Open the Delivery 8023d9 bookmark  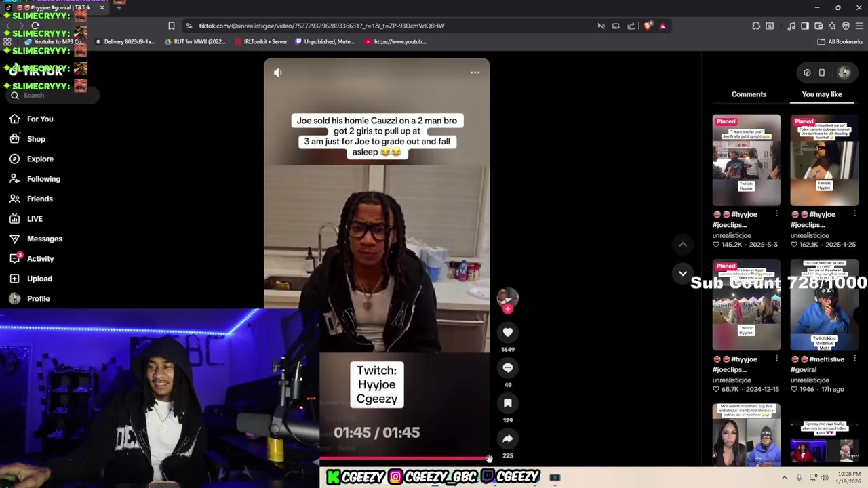click(x=125, y=41)
